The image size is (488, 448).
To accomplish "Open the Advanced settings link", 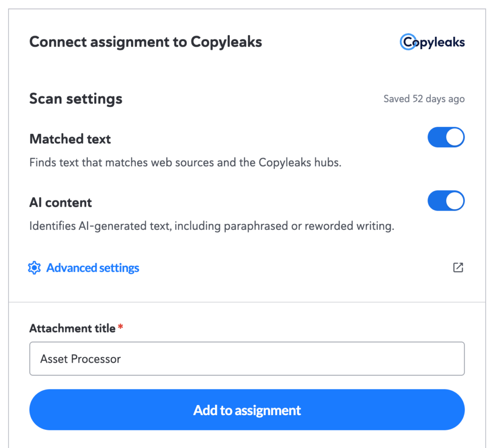I will click(92, 268).
